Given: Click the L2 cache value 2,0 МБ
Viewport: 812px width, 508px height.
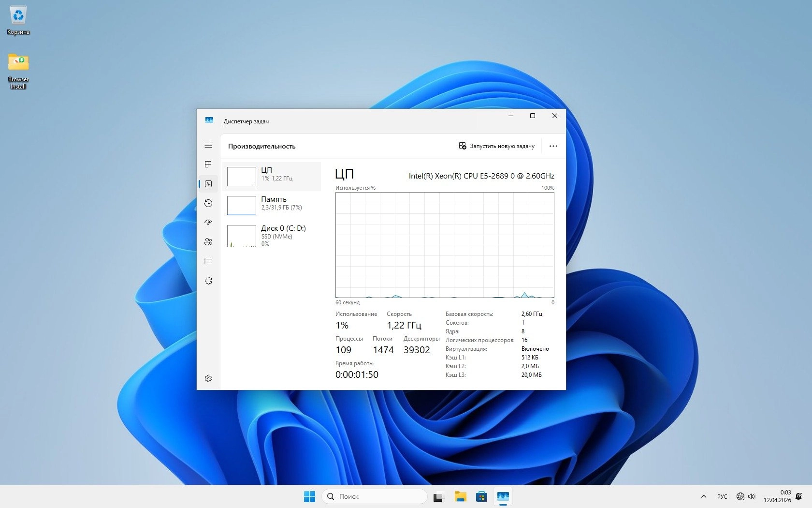Looking at the screenshot, I should pos(530,366).
